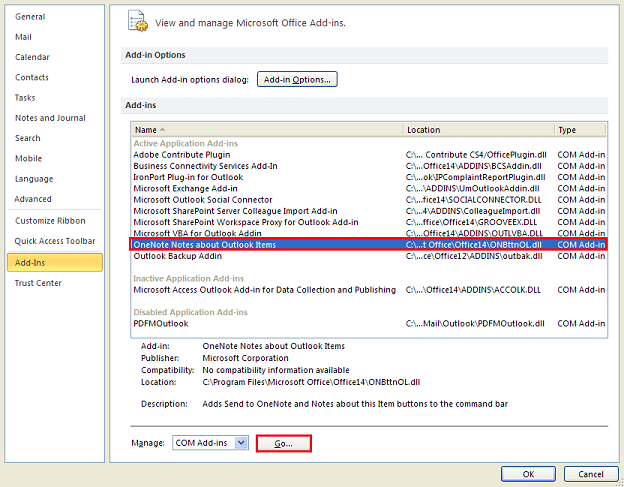624x487 pixels.
Task: Select OneNote Notes about Outlook Items row
Action: coord(368,244)
